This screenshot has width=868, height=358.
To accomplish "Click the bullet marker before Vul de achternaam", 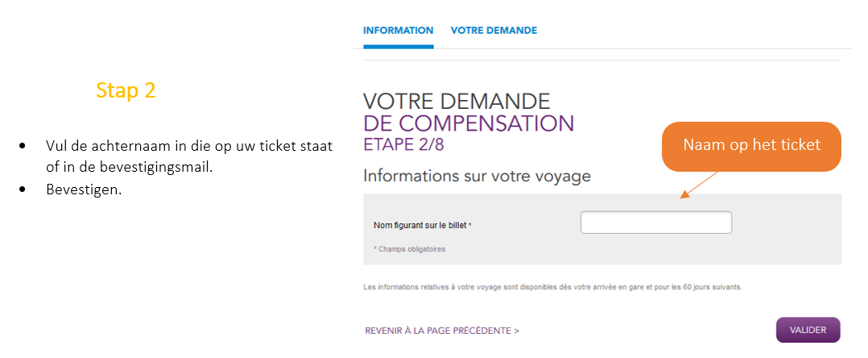I will tap(24, 146).
